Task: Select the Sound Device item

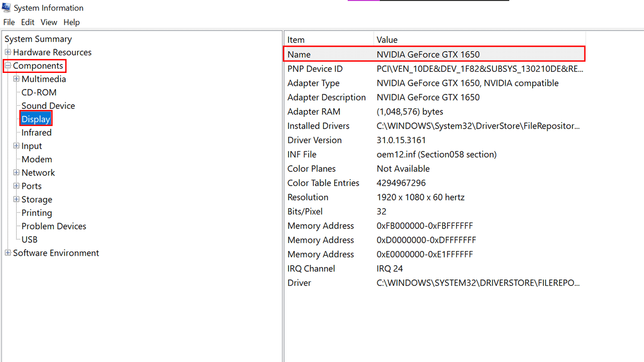Action: (x=48, y=106)
